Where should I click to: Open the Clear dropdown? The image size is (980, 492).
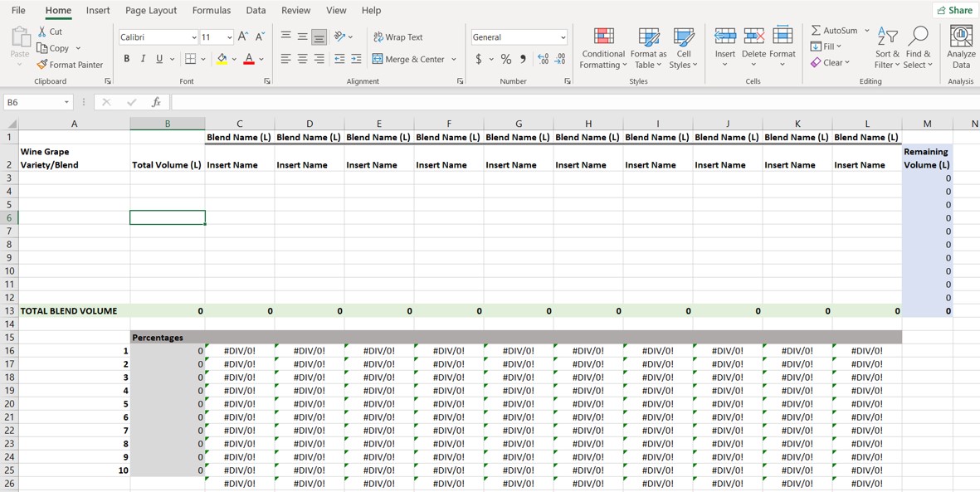[x=830, y=62]
